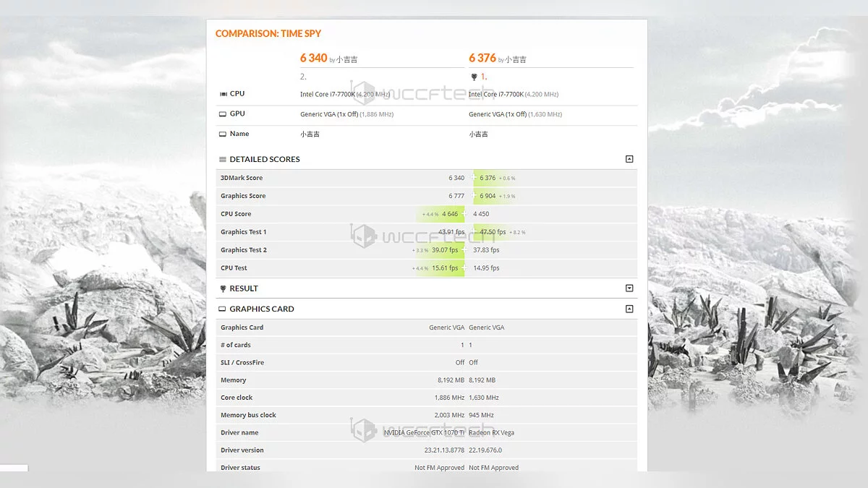Viewport: 868px width, 488px height.
Task: Select the Graphics Test 2 row label
Action: [x=244, y=250]
